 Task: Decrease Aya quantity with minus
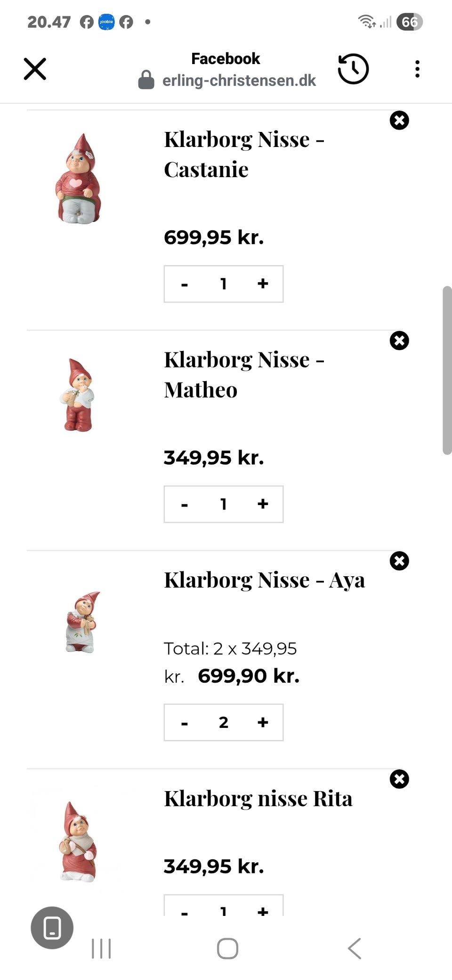click(185, 722)
